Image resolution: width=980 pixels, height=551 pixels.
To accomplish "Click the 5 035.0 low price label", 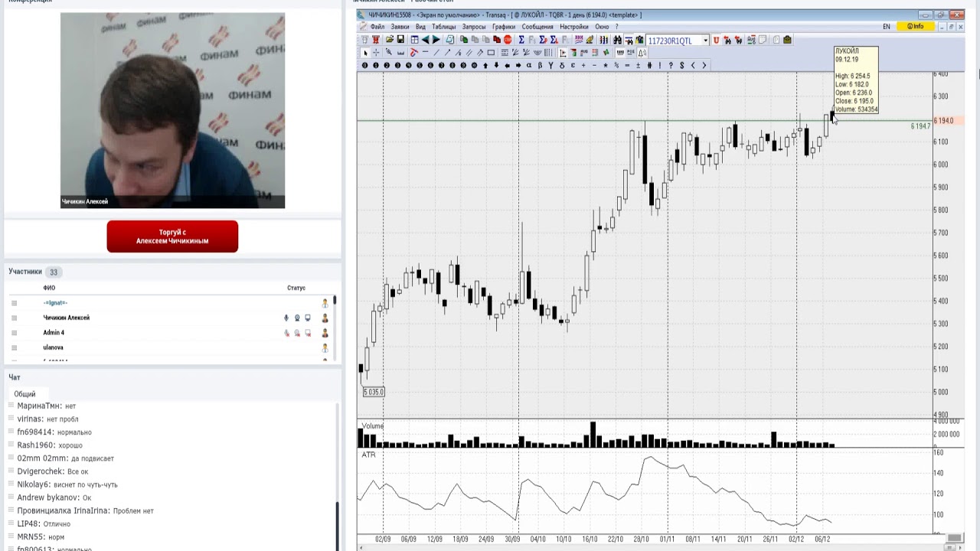I will tap(374, 392).
